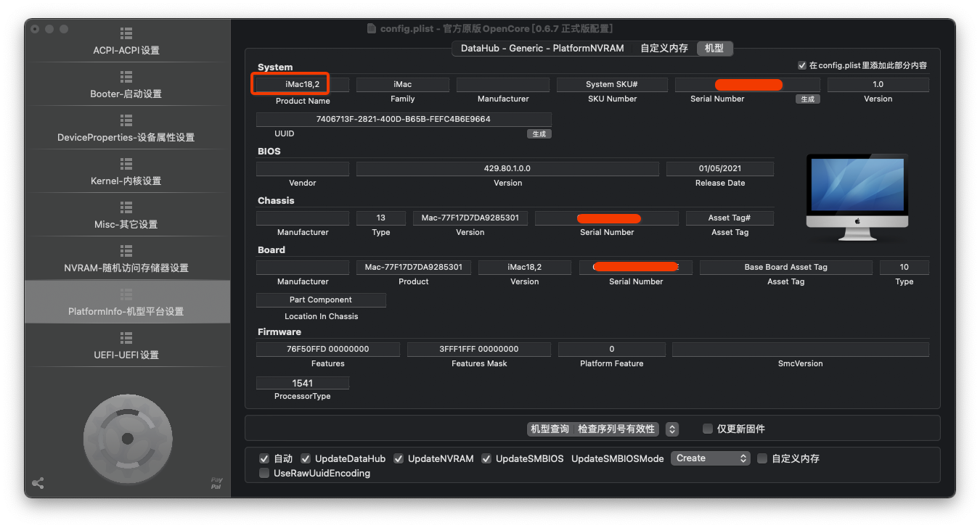Enable bottom 自定义内存 checkbox
The image size is (980, 528).
pyautogui.click(x=762, y=458)
